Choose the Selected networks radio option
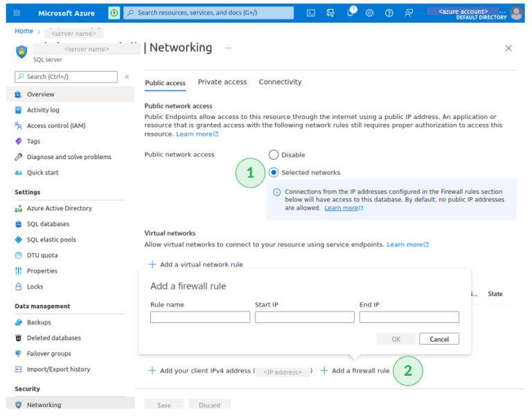 click(274, 172)
